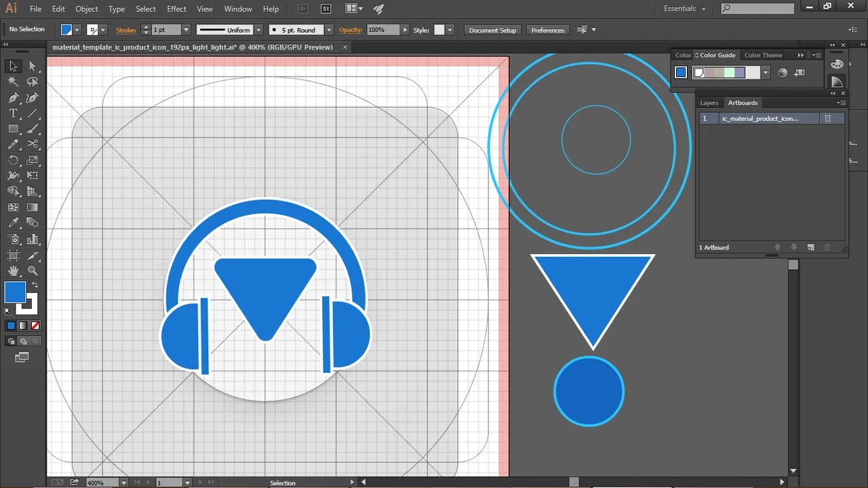Select the Gradient tool

32,207
